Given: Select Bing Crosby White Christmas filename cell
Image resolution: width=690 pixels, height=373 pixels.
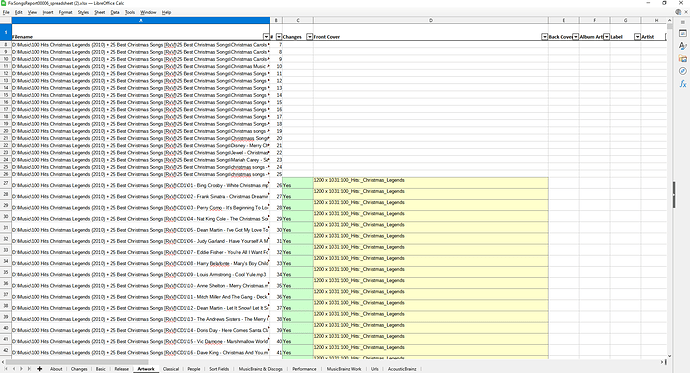Looking at the screenshot, I should coord(141,183).
